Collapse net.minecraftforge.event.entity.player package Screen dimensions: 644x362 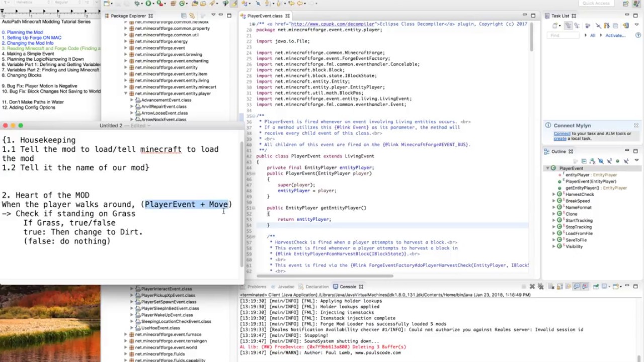coord(125,94)
